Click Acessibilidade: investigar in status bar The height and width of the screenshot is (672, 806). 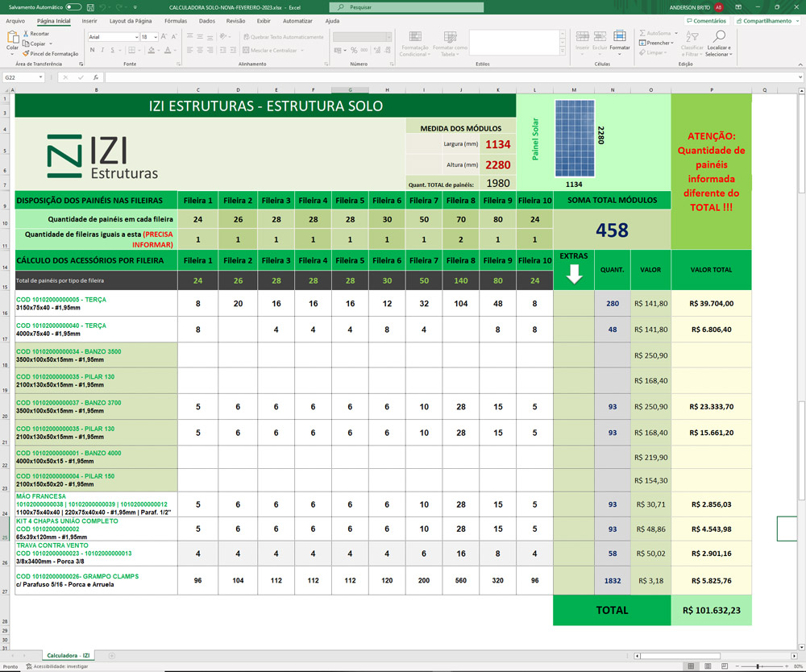(x=57, y=666)
